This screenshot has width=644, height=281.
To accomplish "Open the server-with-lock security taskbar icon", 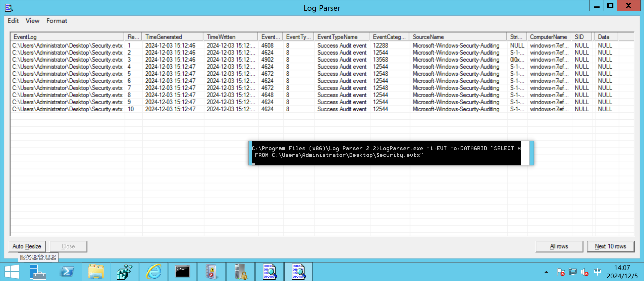I will tap(241, 272).
